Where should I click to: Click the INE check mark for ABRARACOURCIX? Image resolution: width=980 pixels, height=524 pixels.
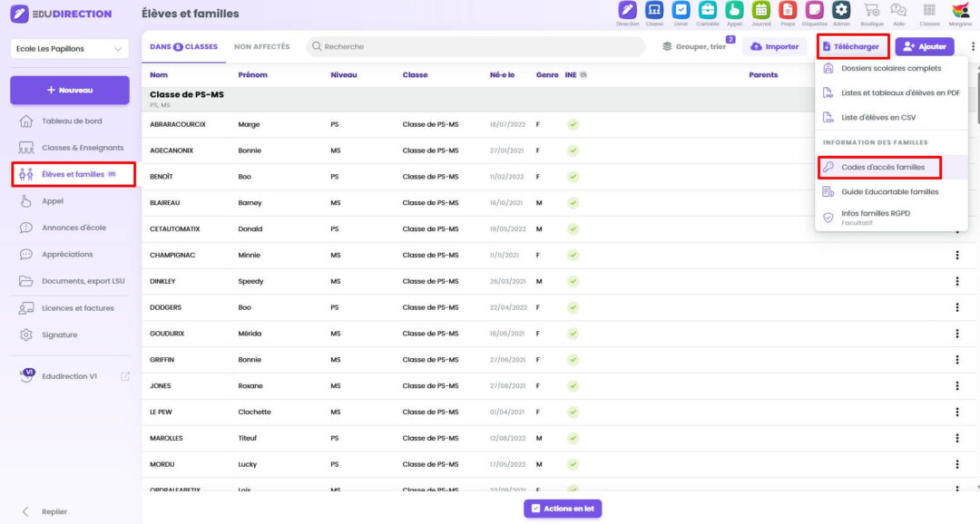[x=573, y=124]
